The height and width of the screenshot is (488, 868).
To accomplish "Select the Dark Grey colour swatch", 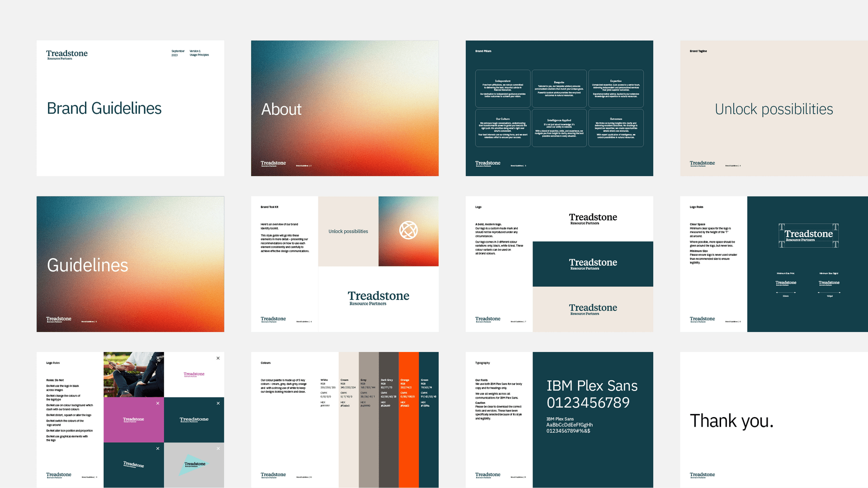I will (389, 420).
